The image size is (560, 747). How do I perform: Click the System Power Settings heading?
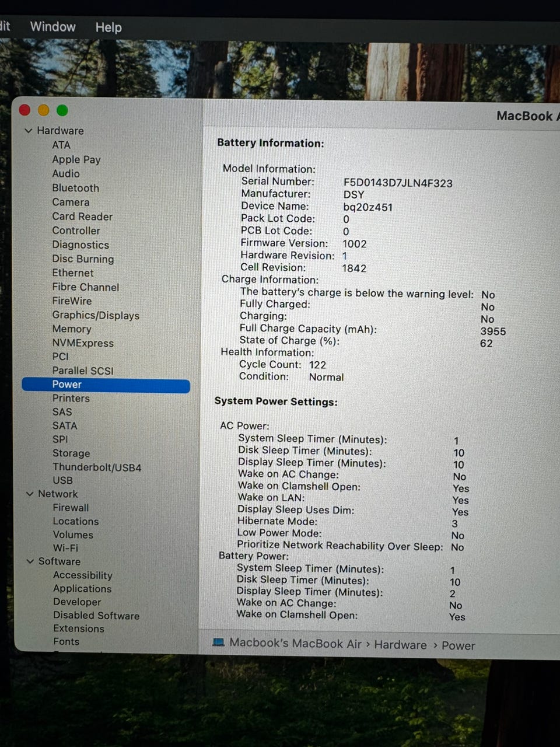276,402
